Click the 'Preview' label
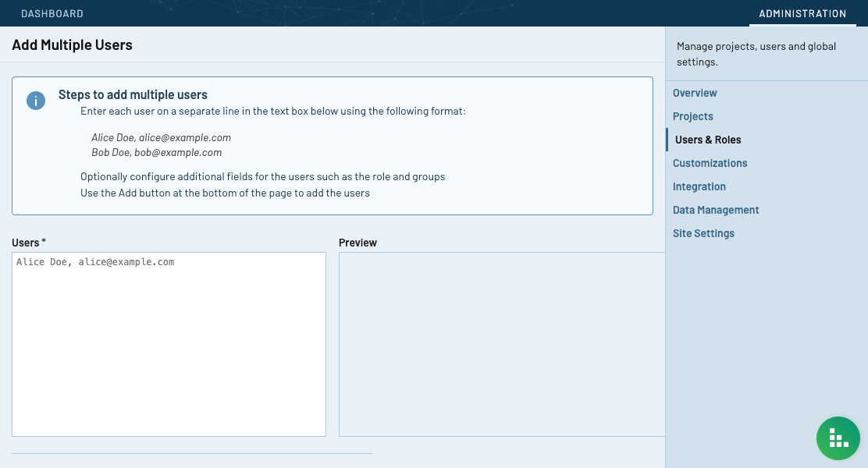The image size is (868, 468). tap(358, 243)
